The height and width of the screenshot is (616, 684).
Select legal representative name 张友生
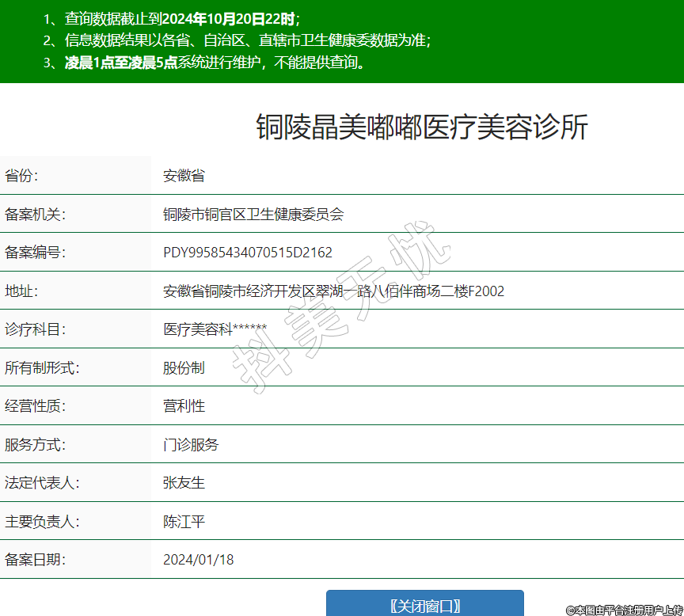click(184, 483)
